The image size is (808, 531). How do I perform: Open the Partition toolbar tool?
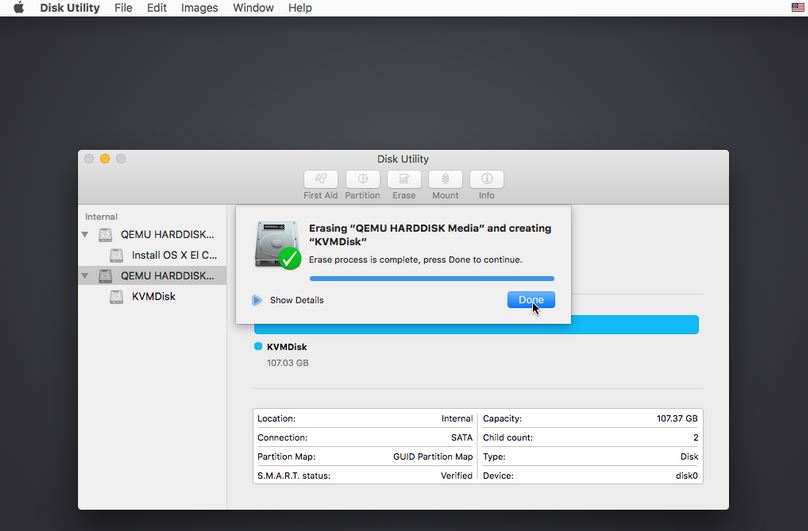point(362,179)
